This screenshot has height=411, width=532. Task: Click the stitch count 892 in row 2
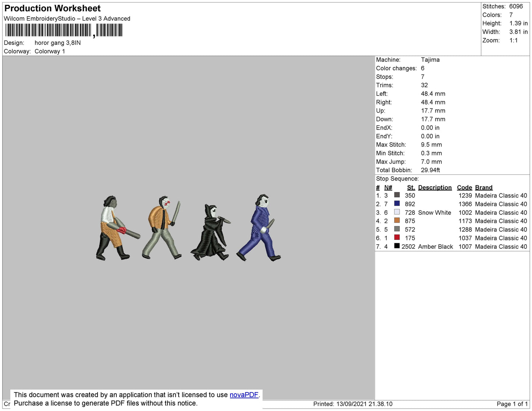(x=410, y=204)
